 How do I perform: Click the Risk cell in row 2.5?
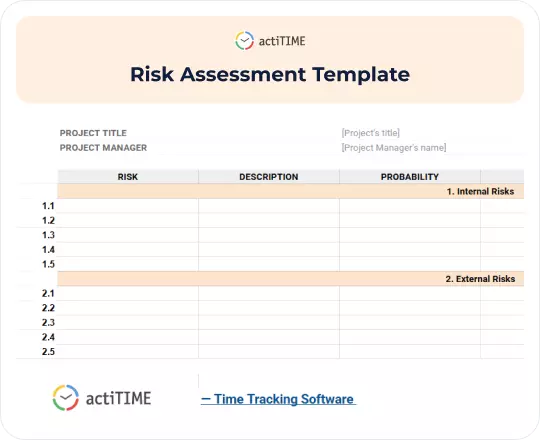click(x=128, y=352)
